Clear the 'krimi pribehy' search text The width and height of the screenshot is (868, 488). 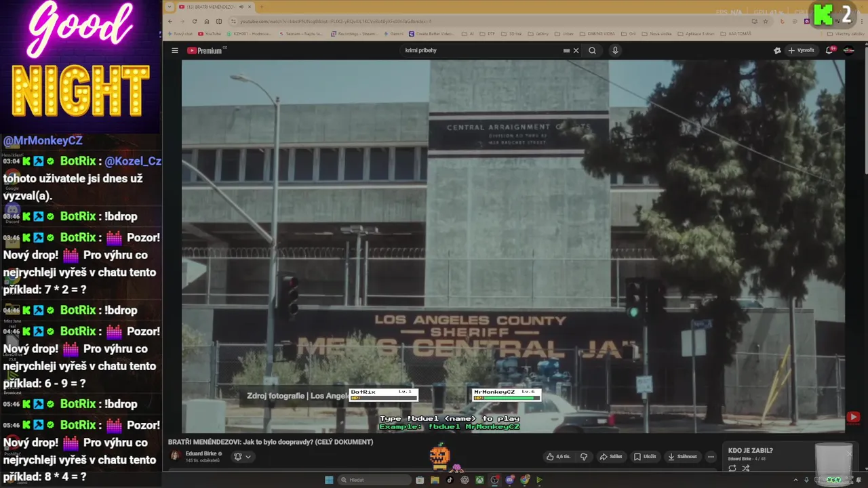[x=576, y=50]
